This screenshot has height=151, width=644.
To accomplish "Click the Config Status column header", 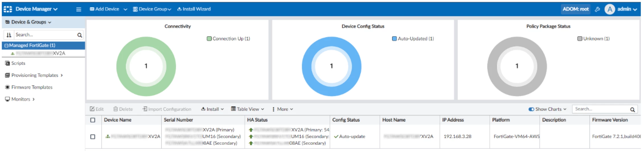I will click(x=346, y=120).
